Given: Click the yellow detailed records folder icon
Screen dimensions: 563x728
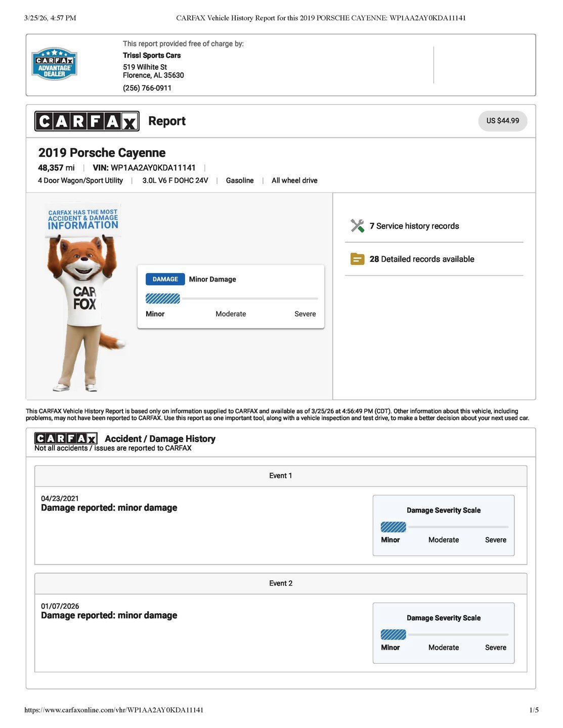Looking at the screenshot, I should [357, 259].
